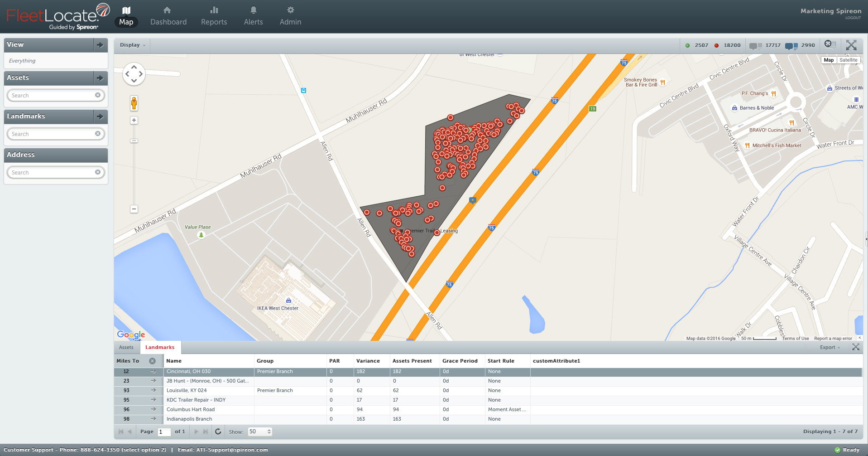
Task: Go to the Dashboard page
Action: click(x=168, y=16)
